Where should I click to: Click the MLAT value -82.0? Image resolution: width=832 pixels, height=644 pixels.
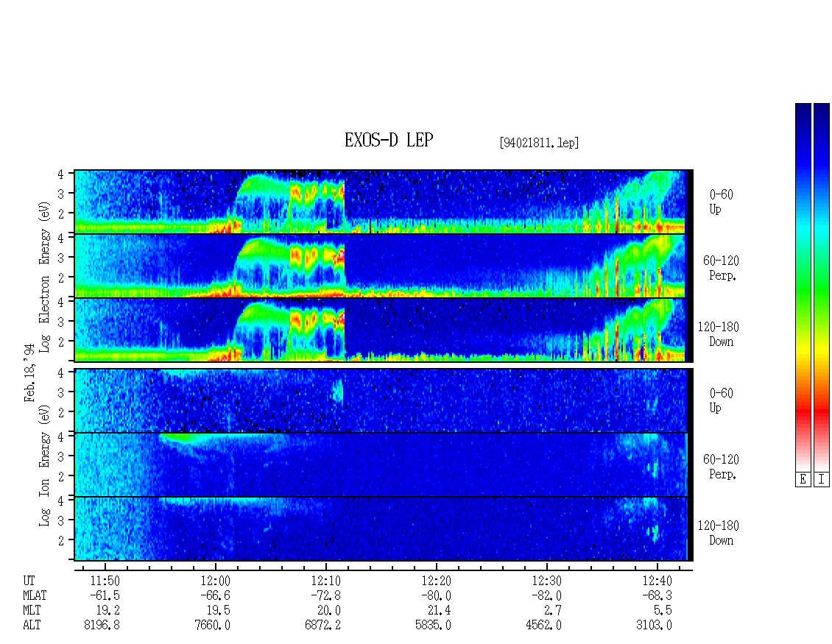546,595
